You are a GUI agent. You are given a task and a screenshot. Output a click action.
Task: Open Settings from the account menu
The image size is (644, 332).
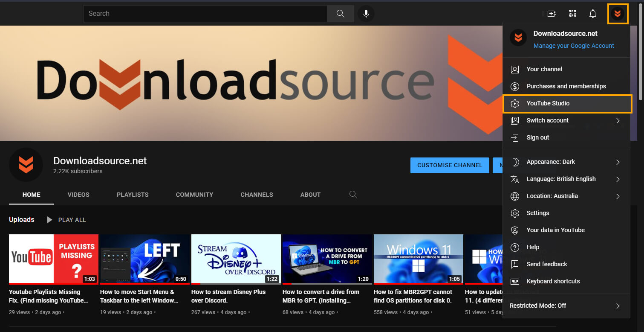566,213
